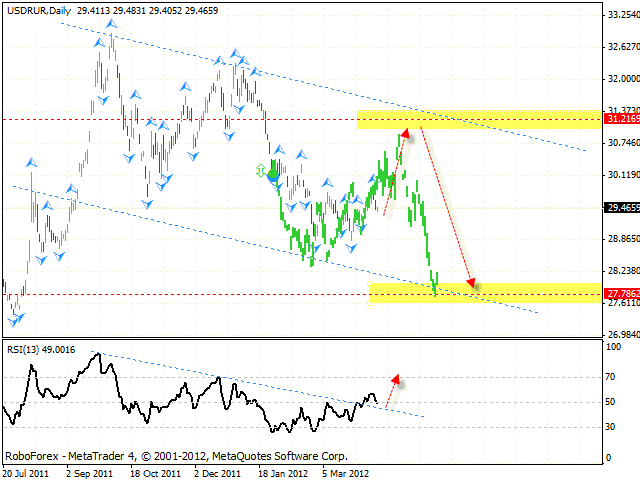Image resolution: width=640 pixels, height=481 pixels.
Task: Click the red arrowhead pointing to lower yellow zone
Action: coord(470,284)
